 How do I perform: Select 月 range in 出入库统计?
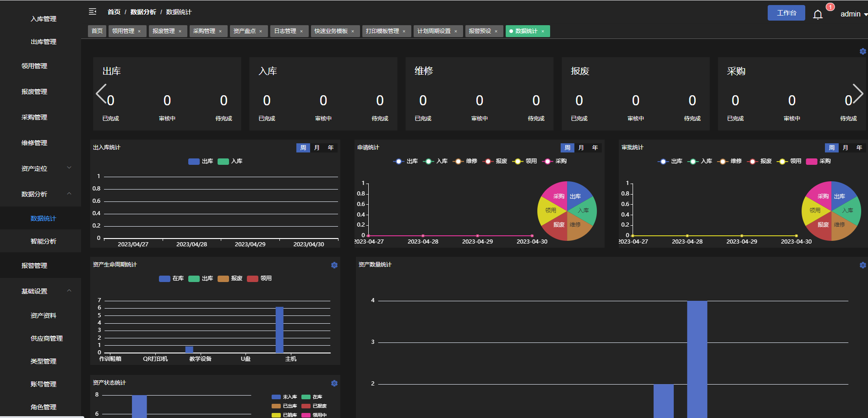(x=317, y=148)
